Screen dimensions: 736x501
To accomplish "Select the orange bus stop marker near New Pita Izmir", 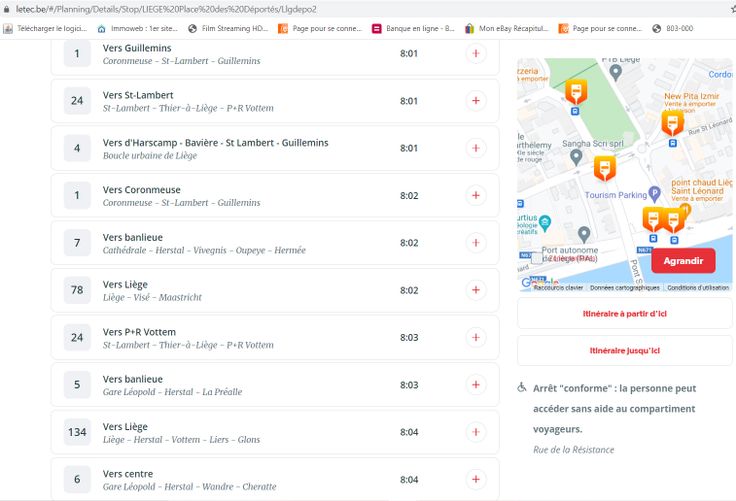I will tap(672, 122).
